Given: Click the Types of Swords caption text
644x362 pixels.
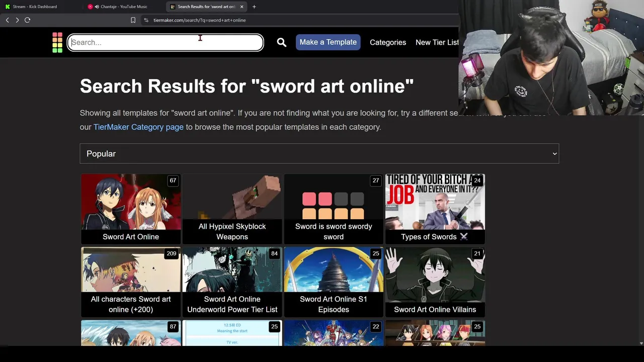Looking at the screenshot, I should (x=434, y=237).
